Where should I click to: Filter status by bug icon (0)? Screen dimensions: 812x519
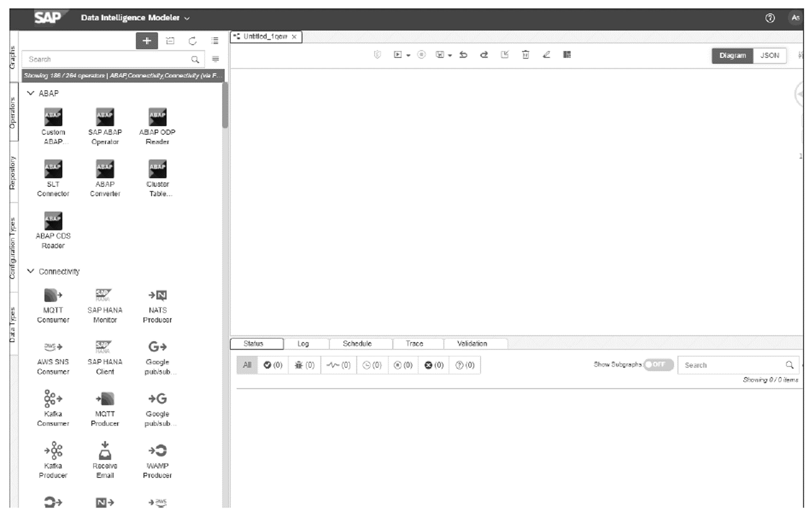pyautogui.click(x=305, y=365)
